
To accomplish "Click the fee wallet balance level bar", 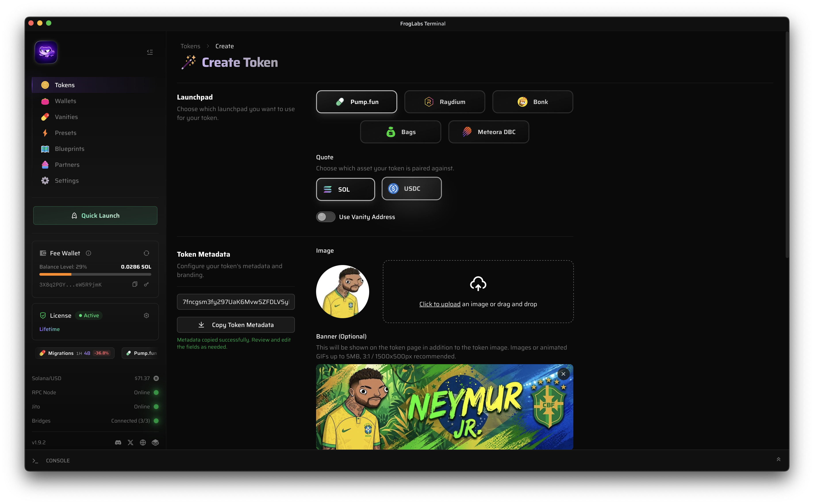I will (x=95, y=275).
